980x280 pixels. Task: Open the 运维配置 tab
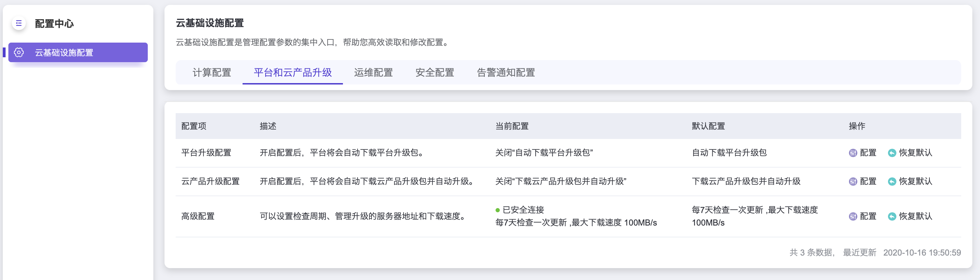coord(373,72)
